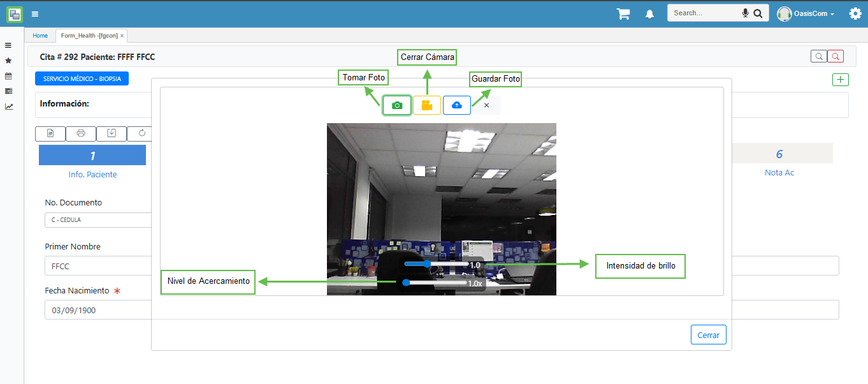The height and width of the screenshot is (384, 868).
Task: Toggle the hamburger menu in top bar
Action: coord(34,13)
